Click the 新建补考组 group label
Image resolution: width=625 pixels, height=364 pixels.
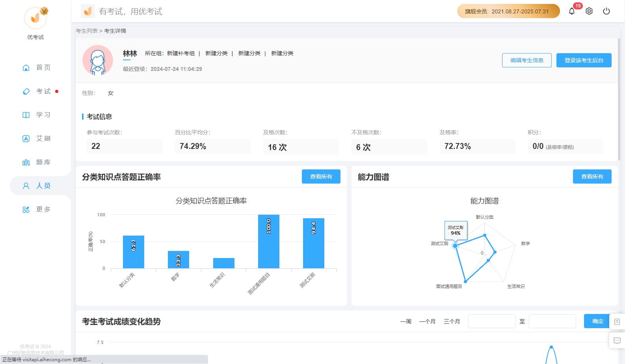181,54
